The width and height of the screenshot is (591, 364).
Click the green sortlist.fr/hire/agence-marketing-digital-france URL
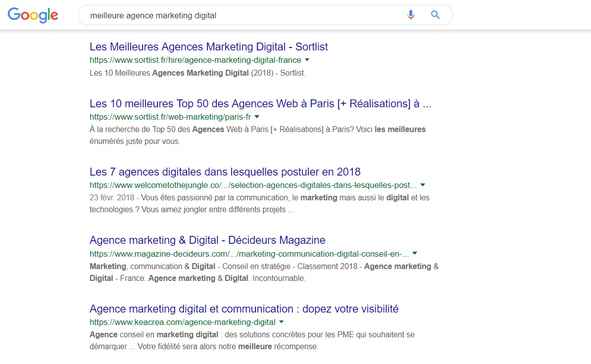(x=195, y=60)
